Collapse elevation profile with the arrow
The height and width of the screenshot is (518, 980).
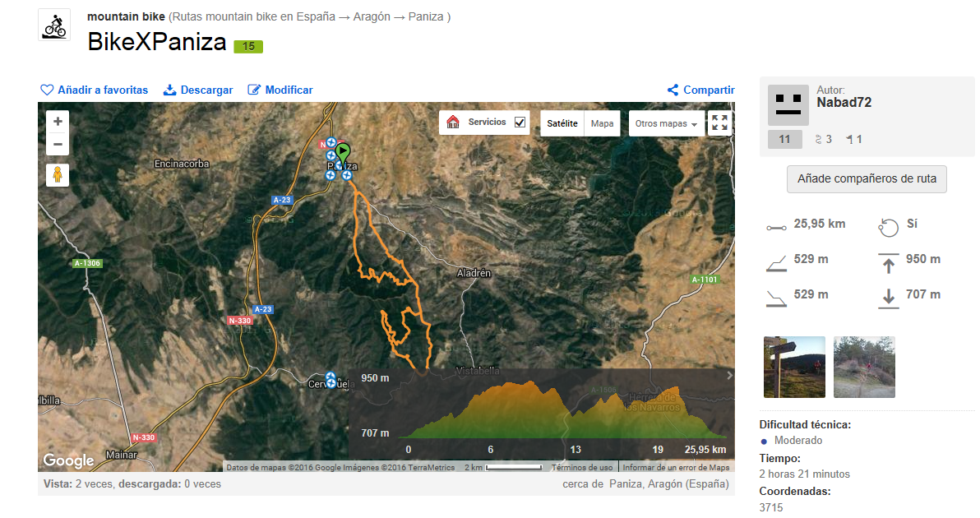pos(728,376)
